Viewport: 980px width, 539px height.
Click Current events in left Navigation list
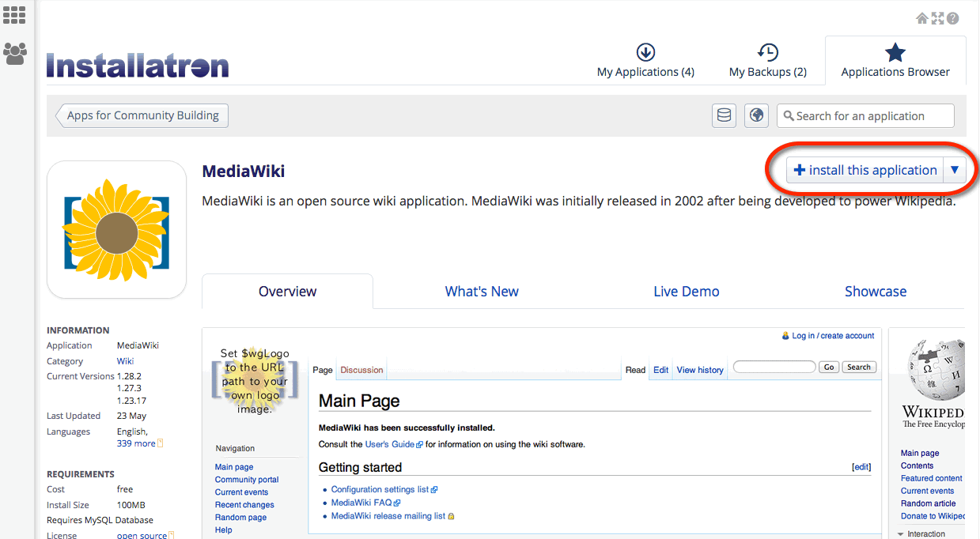(x=241, y=492)
